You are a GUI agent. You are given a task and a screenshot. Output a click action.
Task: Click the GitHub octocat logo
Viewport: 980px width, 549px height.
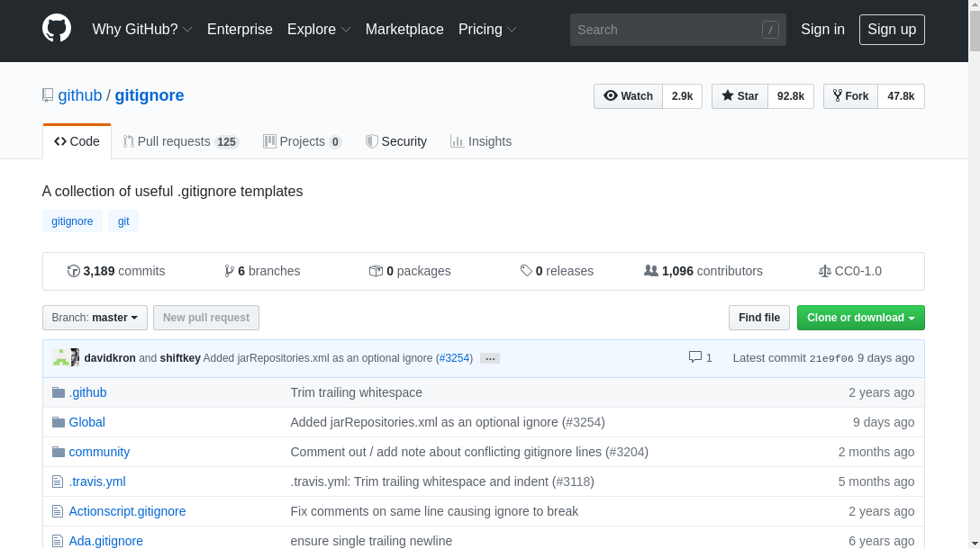[x=56, y=28]
